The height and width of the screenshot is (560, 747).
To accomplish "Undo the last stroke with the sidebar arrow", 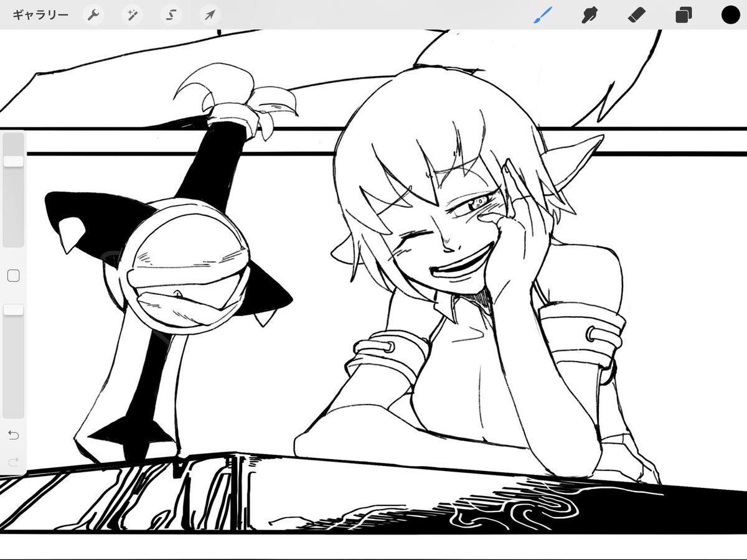I will [x=13, y=435].
